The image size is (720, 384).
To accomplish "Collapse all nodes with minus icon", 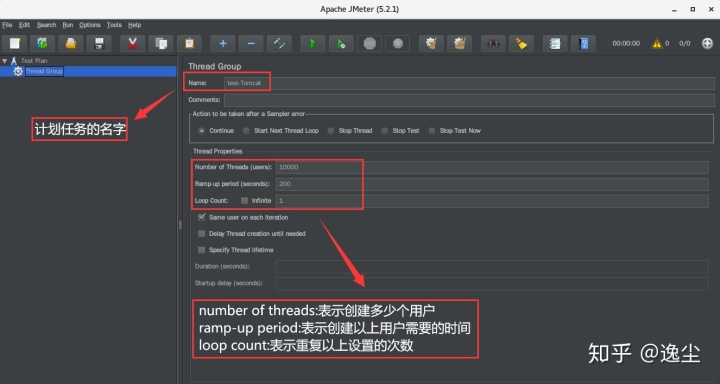I will point(251,44).
